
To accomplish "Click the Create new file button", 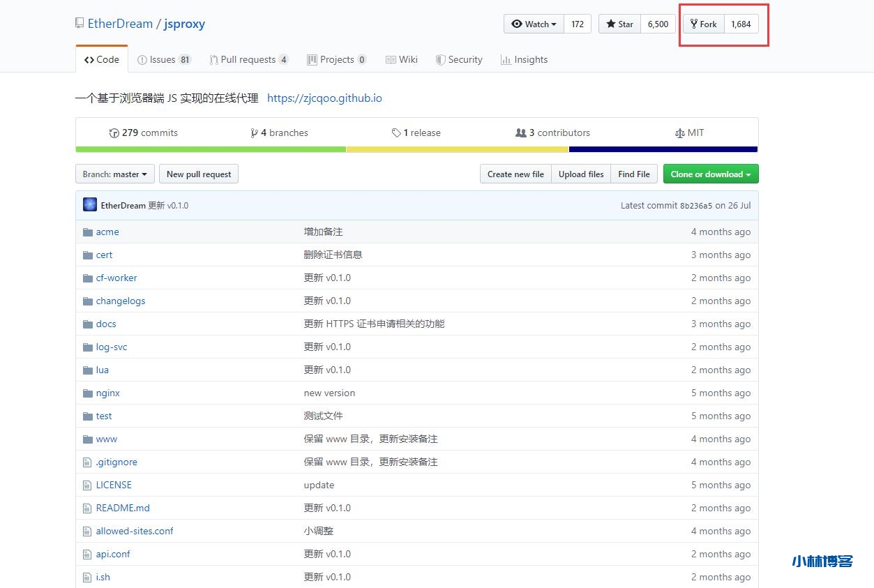I will pos(515,174).
